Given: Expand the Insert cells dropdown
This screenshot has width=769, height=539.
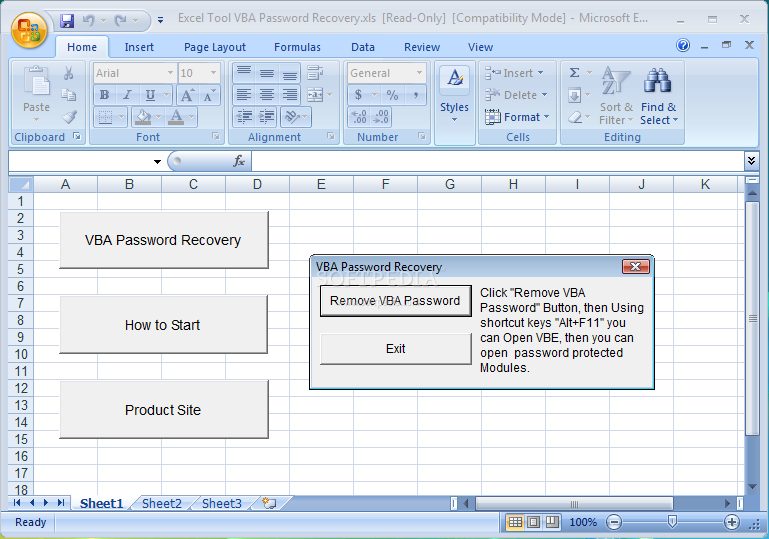Looking at the screenshot, I should [x=540, y=73].
